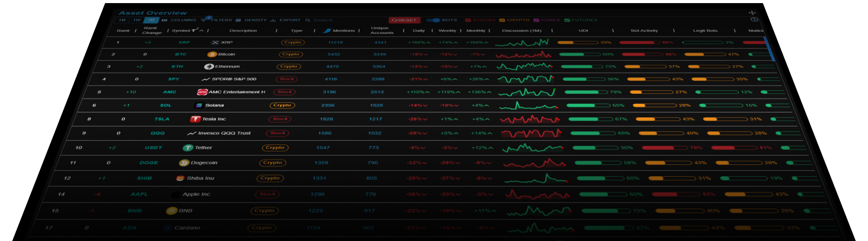Click the Tesla logo icon
The width and height of the screenshot is (868, 241).
pos(195,119)
